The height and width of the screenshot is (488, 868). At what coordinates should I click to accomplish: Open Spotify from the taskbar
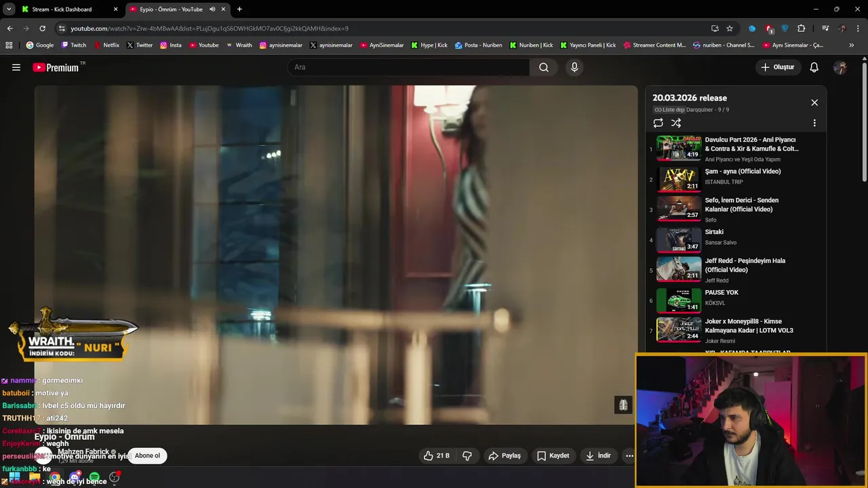94,478
